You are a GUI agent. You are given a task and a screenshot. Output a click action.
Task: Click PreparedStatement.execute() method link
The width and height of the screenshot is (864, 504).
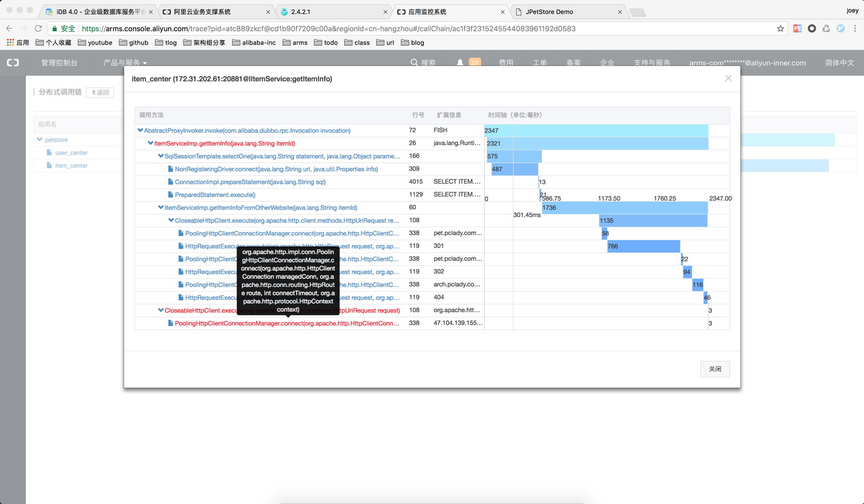tap(215, 195)
